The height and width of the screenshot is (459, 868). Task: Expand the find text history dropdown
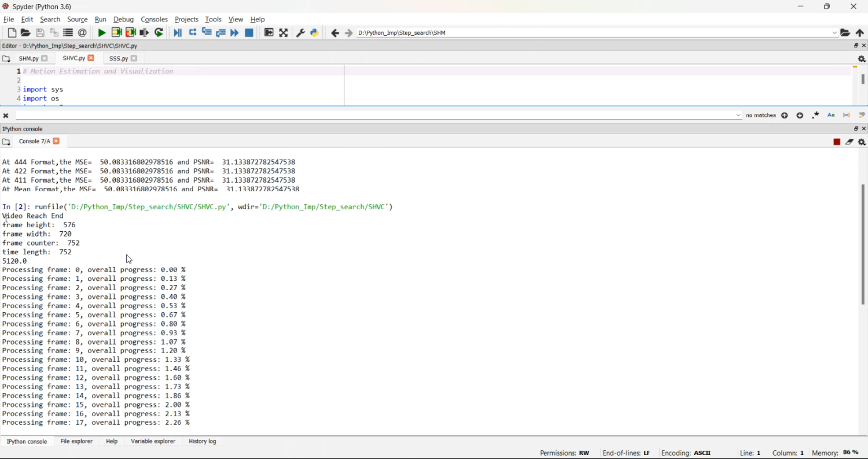tap(738, 116)
